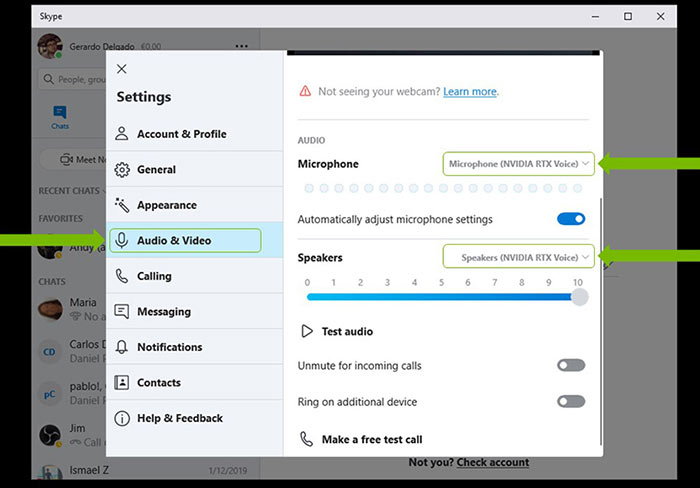Click the settings panel vertical scrollbar
The image size is (700, 488).
point(601,321)
